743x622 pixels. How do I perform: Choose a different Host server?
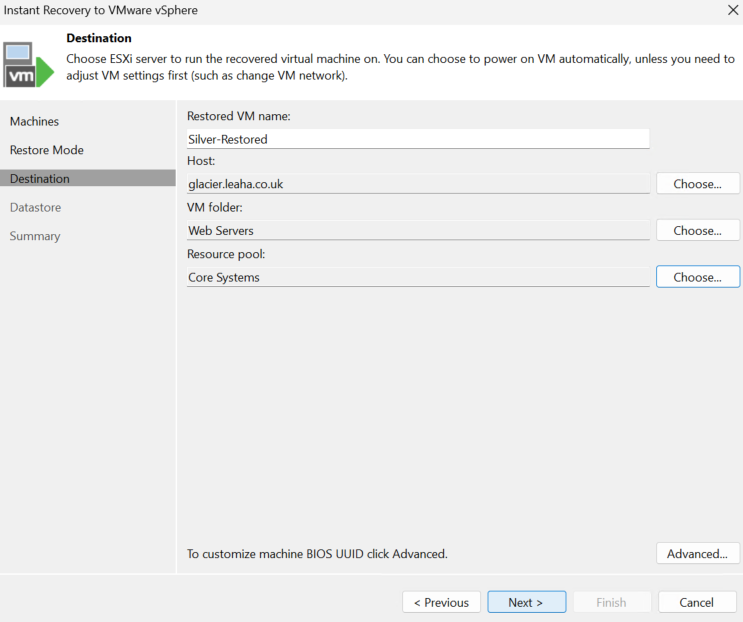click(x=698, y=184)
